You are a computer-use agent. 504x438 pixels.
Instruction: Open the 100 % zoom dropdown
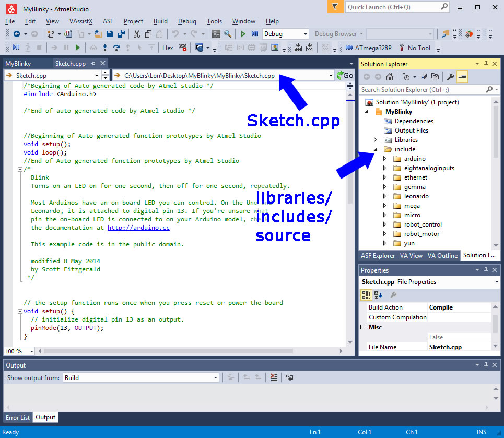(32, 351)
